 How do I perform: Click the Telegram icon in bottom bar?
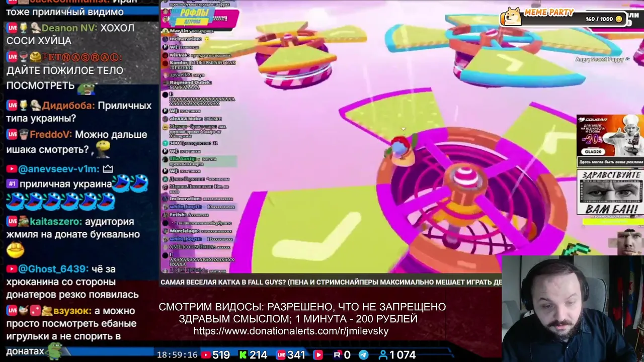click(363, 355)
